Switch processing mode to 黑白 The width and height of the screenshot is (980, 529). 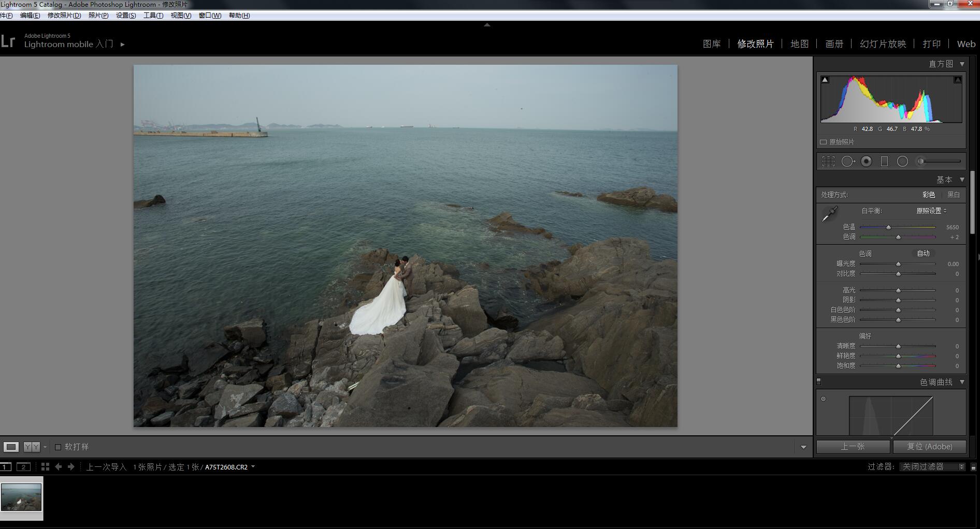pos(954,195)
